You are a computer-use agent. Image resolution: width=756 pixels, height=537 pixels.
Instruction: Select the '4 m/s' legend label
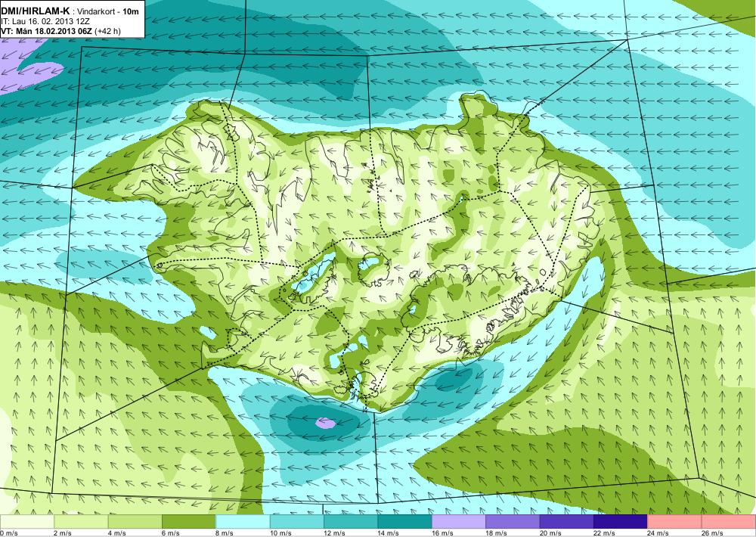click(x=116, y=533)
